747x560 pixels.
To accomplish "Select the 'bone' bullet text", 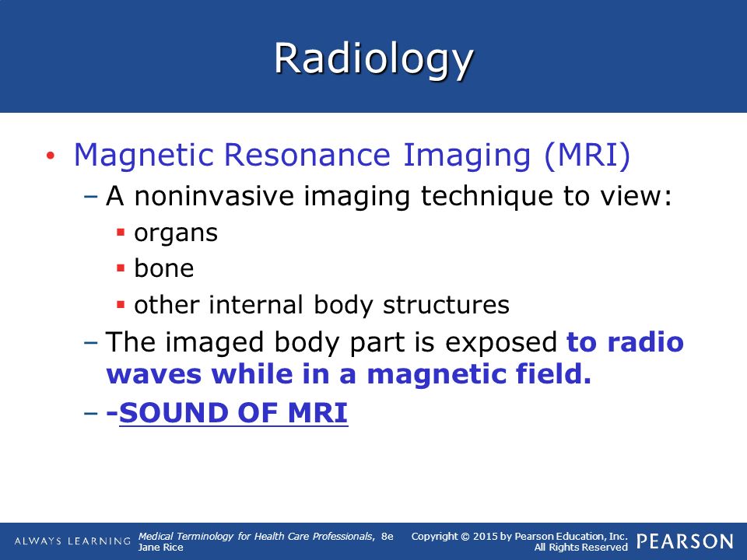I will (164, 268).
